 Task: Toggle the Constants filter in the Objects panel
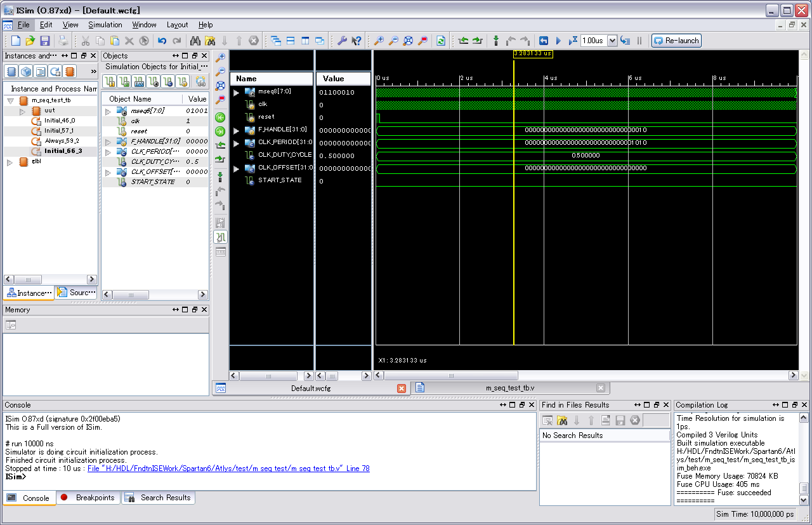(168, 81)
